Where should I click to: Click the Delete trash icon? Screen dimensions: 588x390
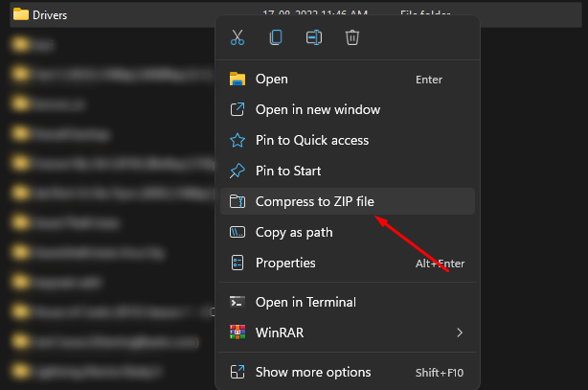352,38
